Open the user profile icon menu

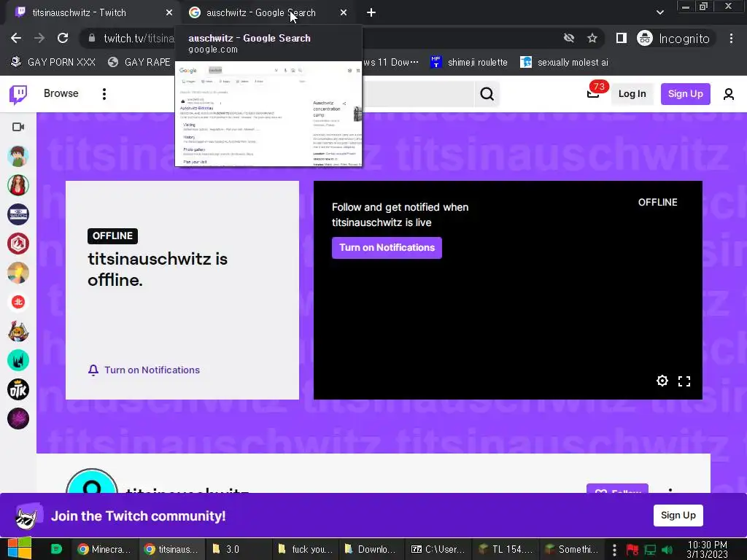[729, 94]
